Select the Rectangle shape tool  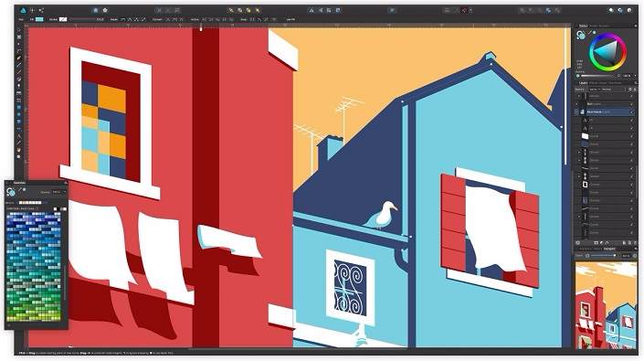[x=18, y=107]
